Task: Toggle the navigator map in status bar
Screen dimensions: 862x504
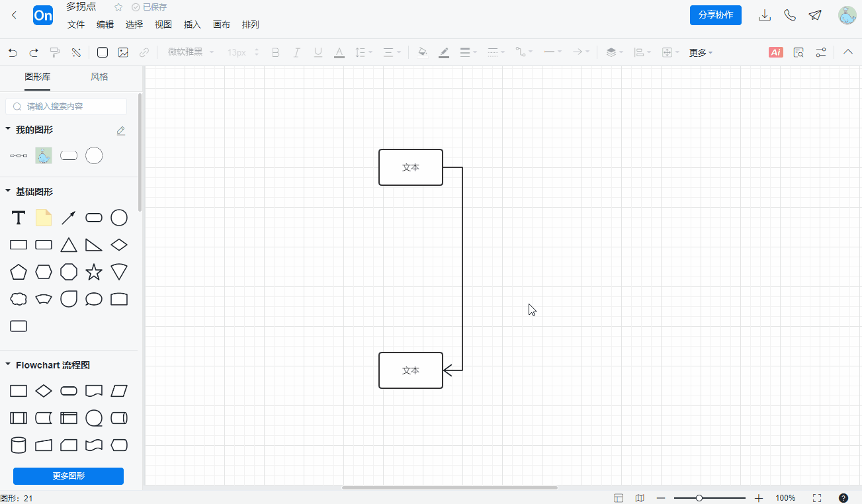Action: (x=640, y=498)
